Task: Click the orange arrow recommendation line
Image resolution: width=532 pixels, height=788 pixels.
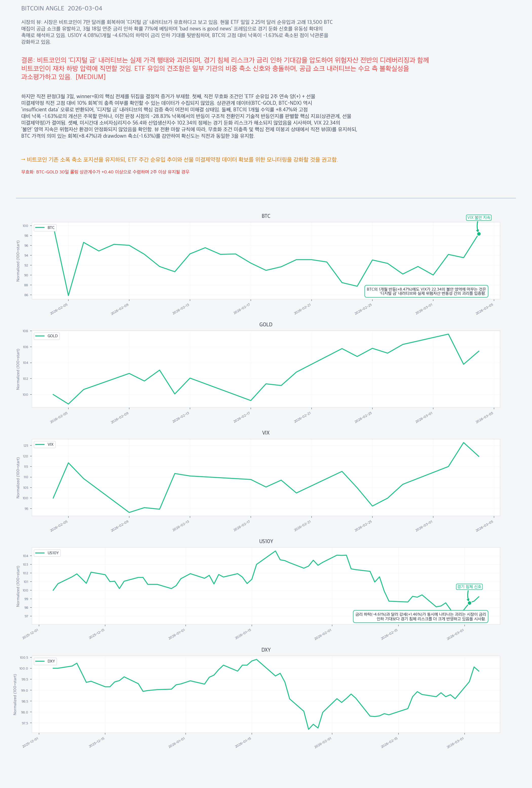Action: pyautogui.click(x=179, y=160)
